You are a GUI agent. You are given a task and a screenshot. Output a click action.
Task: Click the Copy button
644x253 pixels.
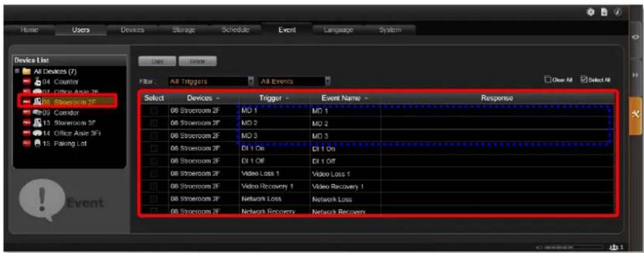(157, 62)
